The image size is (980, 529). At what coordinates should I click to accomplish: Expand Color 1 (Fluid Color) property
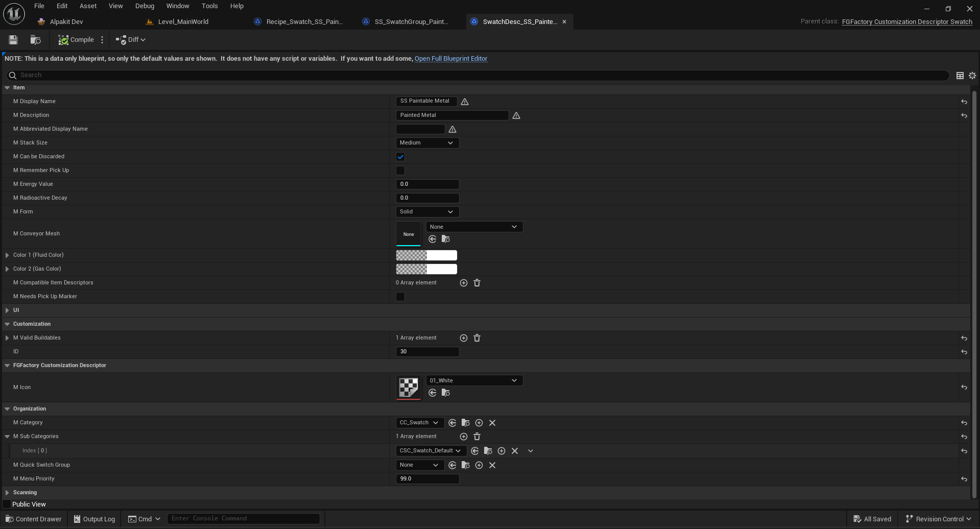pyautogui.click(x=7, y=255)
